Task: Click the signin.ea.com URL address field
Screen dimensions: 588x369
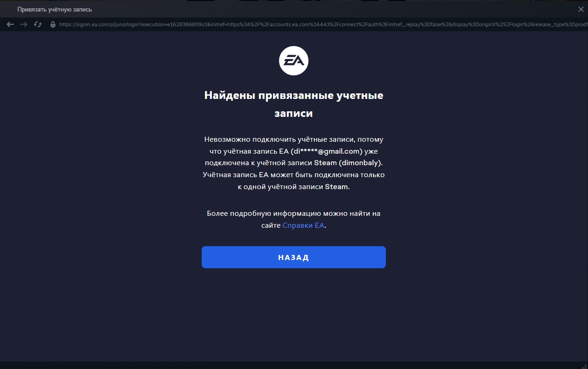Action: point(322,24)
